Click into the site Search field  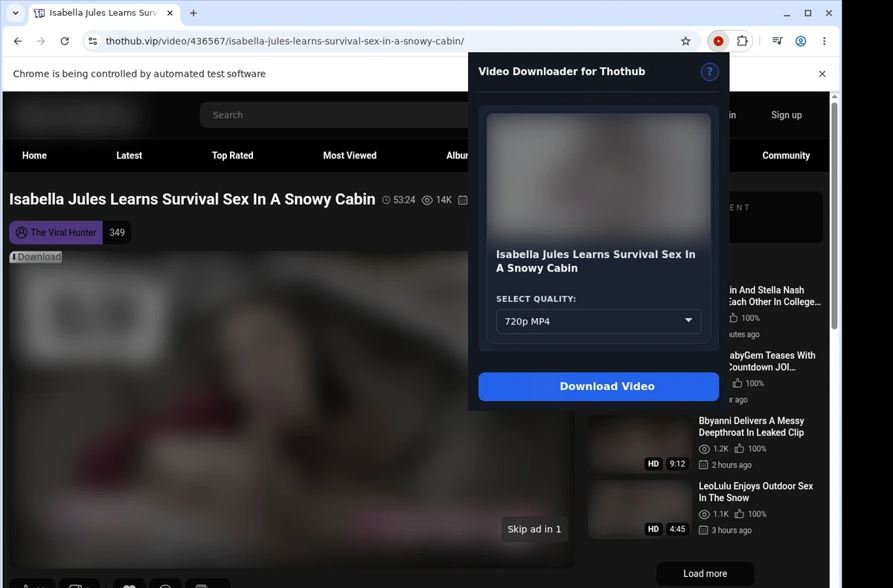point(335,115)
